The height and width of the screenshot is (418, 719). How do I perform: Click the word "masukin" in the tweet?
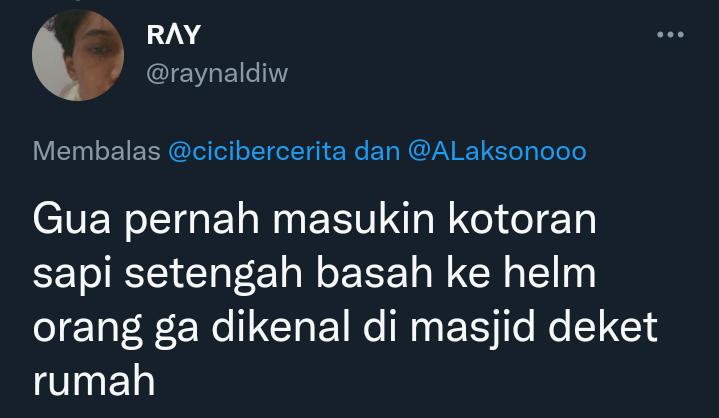354,220
